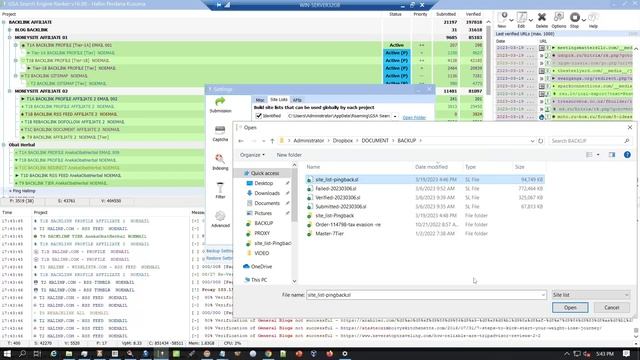
Task: Open Submission section in Settings sidebar
Action: pyautogui.click(x=220, y=105)
